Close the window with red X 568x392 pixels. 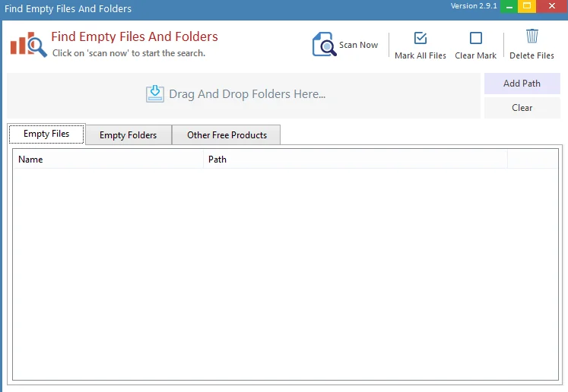click(552, 6)
